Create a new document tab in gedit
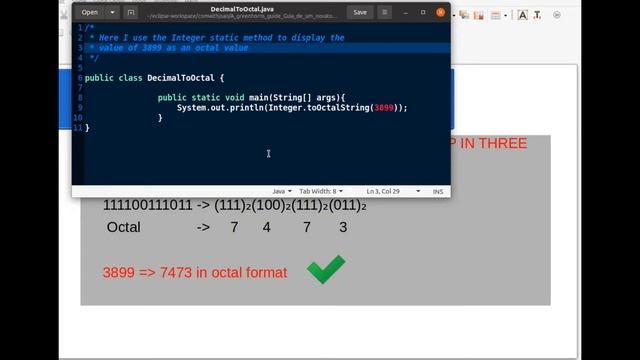The width and height of the screenshot is (640, 360). coord(131,12)
